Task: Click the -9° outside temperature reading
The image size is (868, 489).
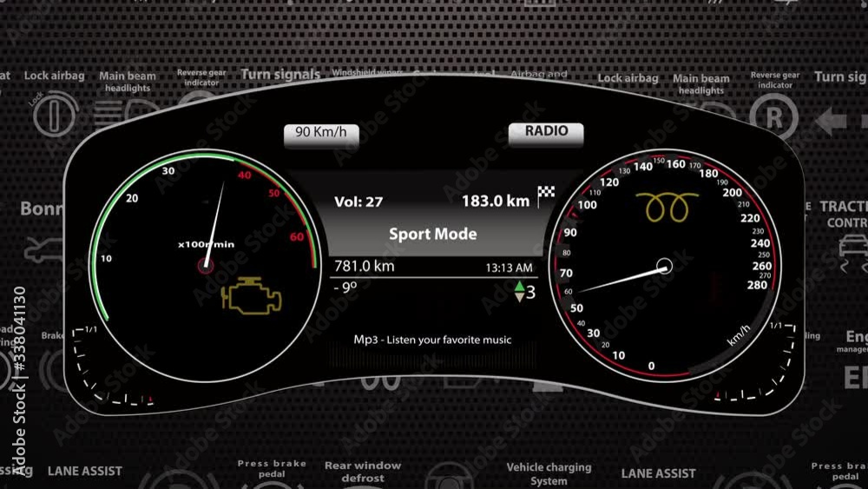Action: click(345, 287)
